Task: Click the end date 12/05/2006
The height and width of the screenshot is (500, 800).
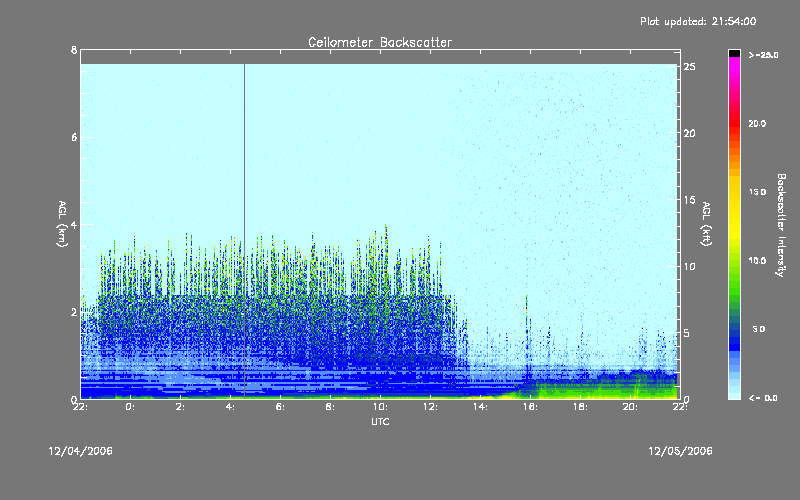Action: pyautogui.click(x=680, y=451)
